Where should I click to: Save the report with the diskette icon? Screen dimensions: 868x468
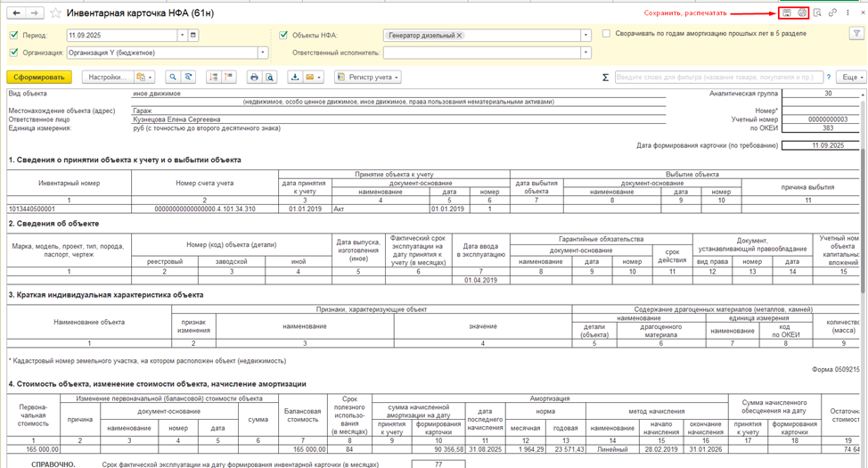787,12
